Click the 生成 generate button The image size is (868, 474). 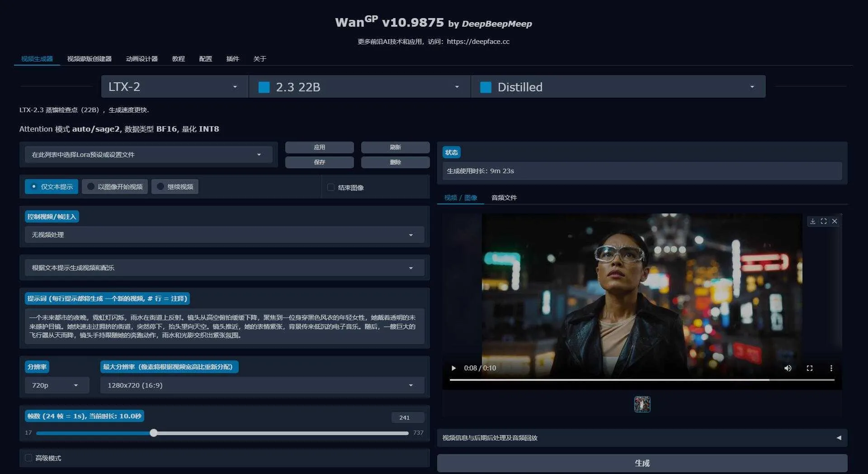tap(642, 463)
